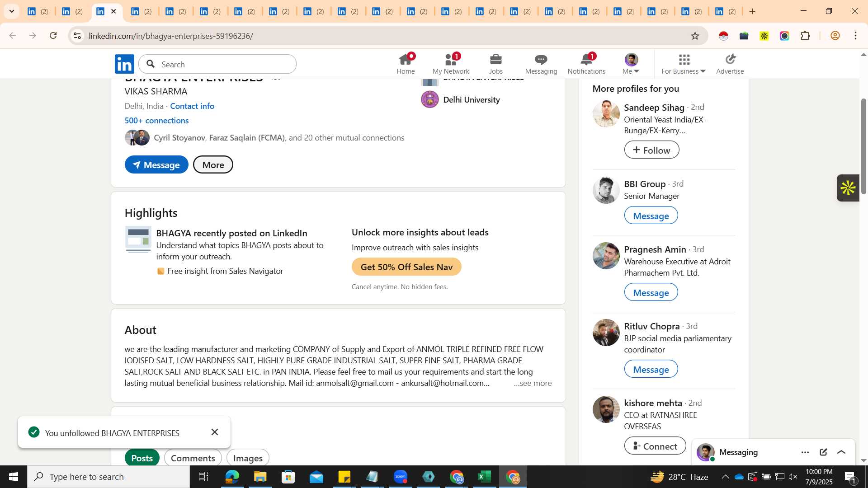This screenshot has height=488, width=868.
Task: Open the More actions button
Action: 213,165
